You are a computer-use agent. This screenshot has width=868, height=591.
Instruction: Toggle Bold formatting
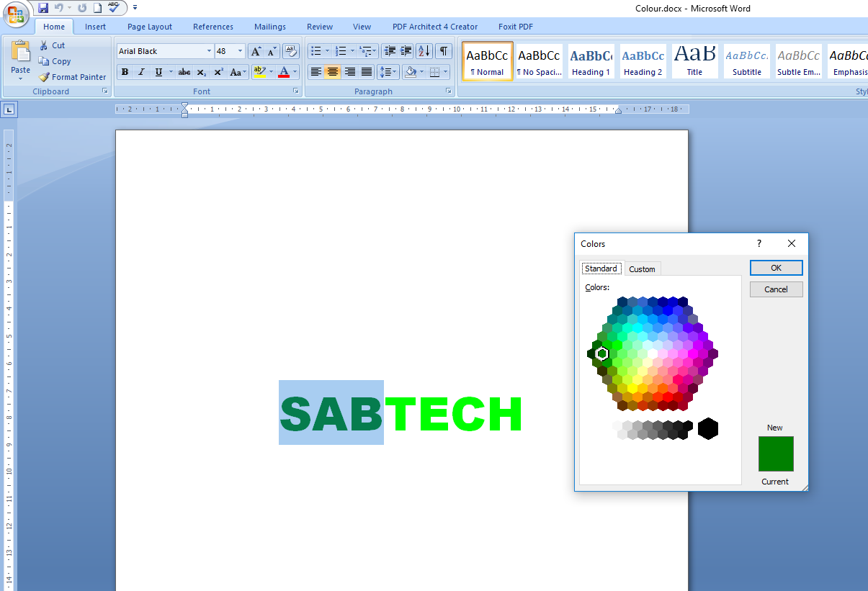pos(125,72)
